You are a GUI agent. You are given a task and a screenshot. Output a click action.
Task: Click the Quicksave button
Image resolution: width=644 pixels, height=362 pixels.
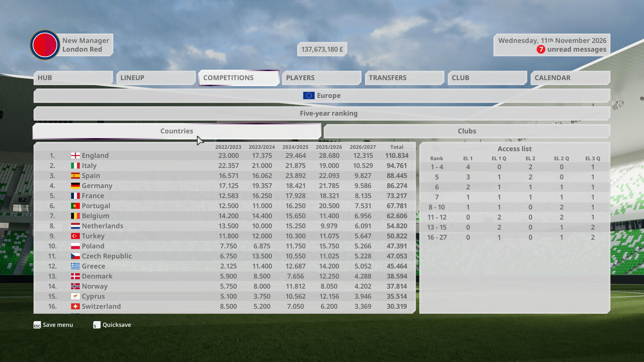coord(112,325)
